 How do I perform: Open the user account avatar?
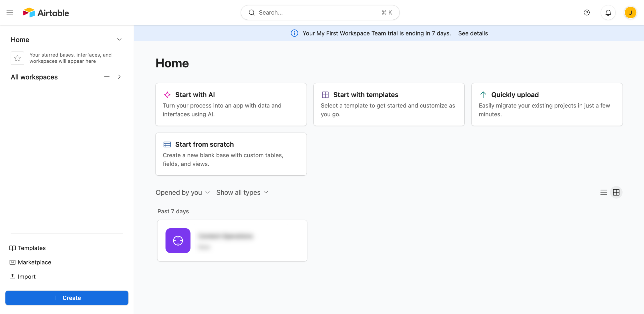[630, 13]
